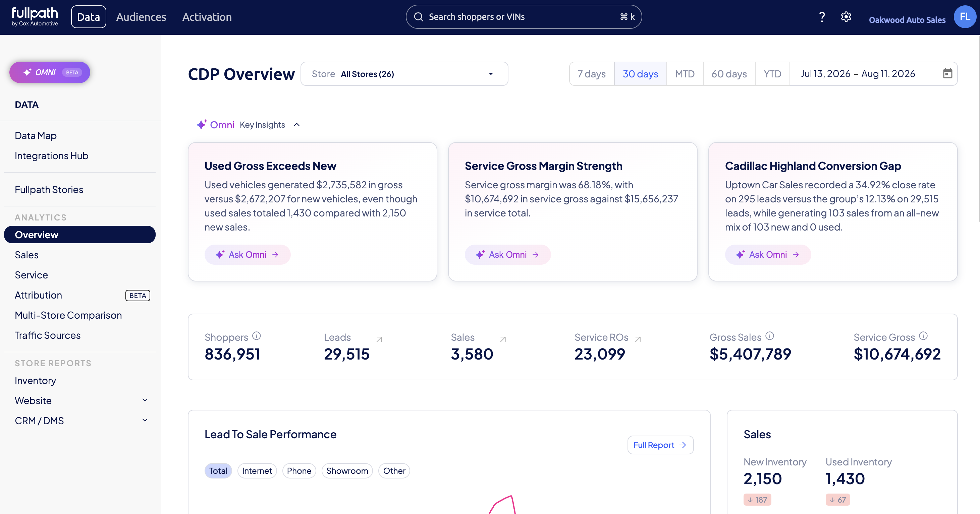
Task: Filter lead chart by Phone
Action: click(299, 471)
